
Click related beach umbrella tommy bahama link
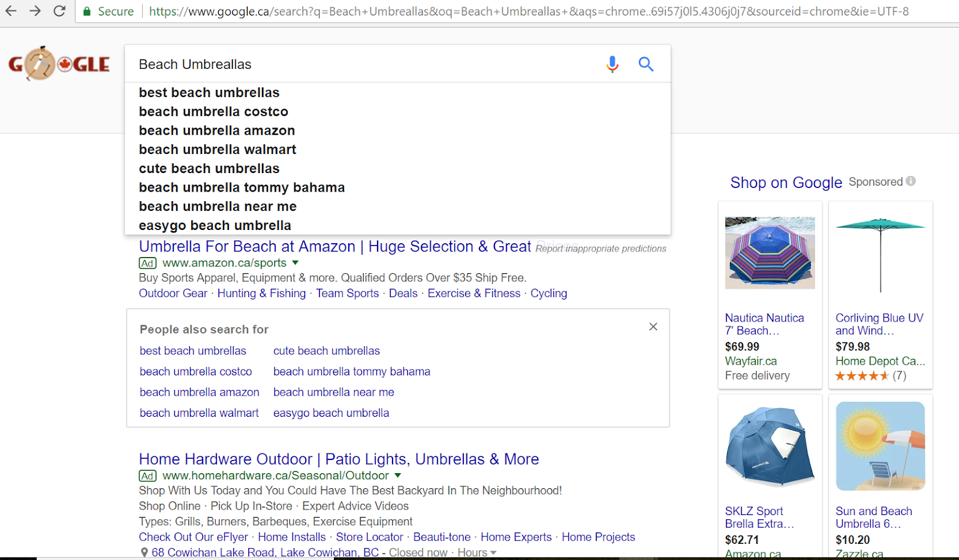coord(352,372)
